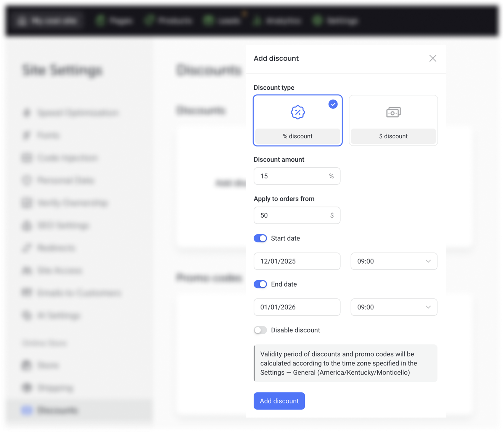Edit the end date 01/01/2026 field
This screenshot has width=504, height=433.
click(x=297, y=307)
